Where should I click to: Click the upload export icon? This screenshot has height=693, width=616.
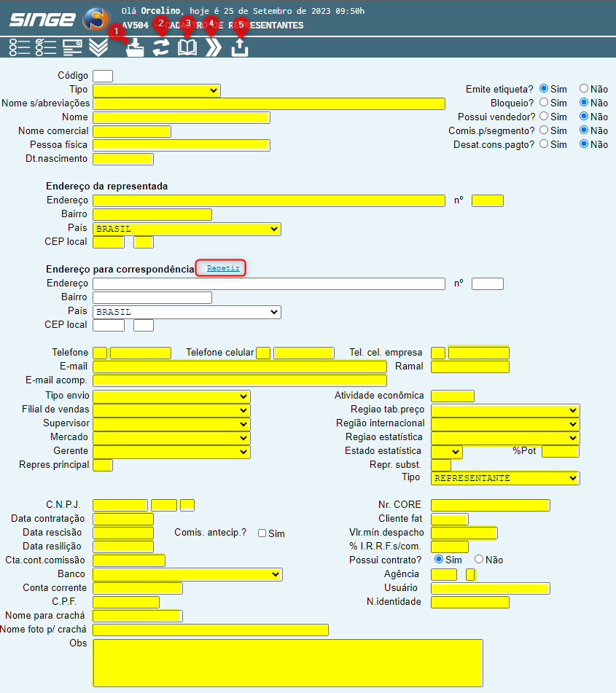240,48
